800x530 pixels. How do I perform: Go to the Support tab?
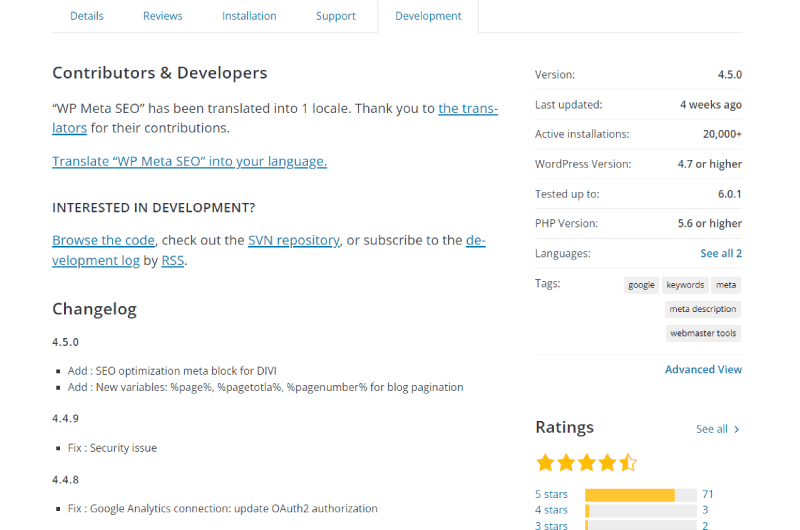[336, 16]
